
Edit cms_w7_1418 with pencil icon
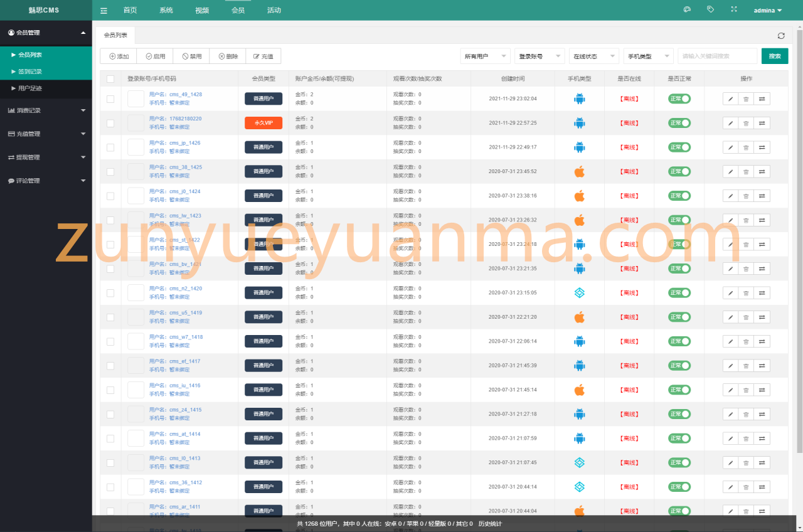[730, 341]
